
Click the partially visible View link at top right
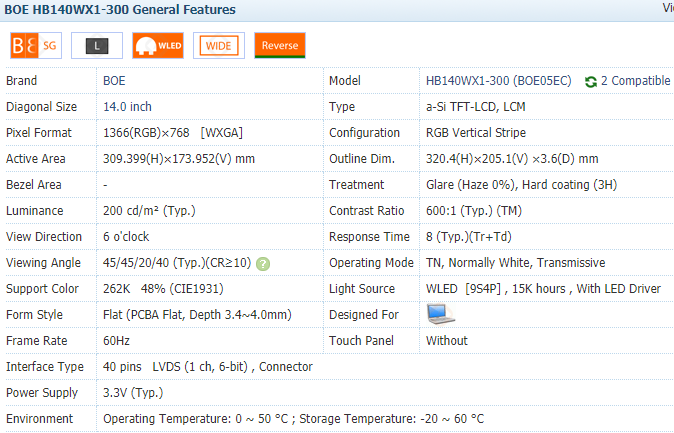[x=668, y=7]
